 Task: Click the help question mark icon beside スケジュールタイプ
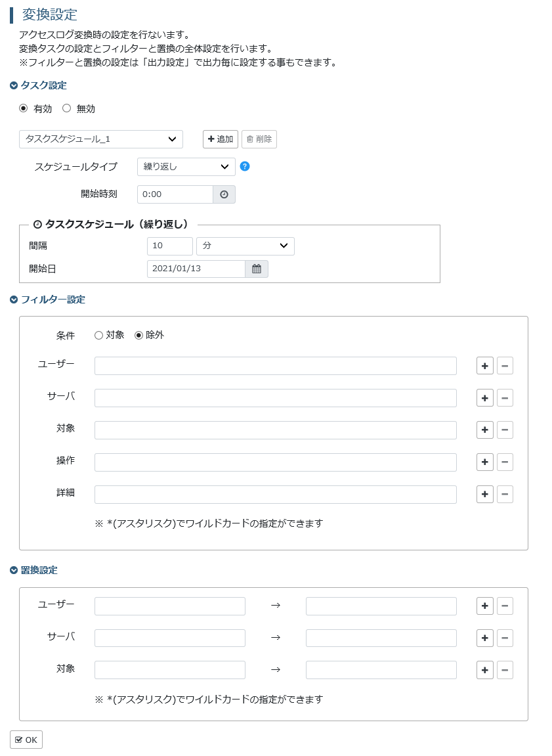pos(245,166)
